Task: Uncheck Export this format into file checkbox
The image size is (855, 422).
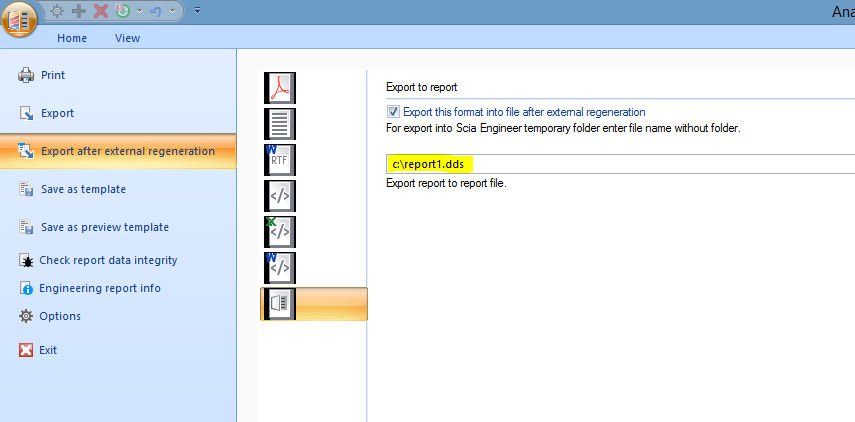Action: click(394, 112)
